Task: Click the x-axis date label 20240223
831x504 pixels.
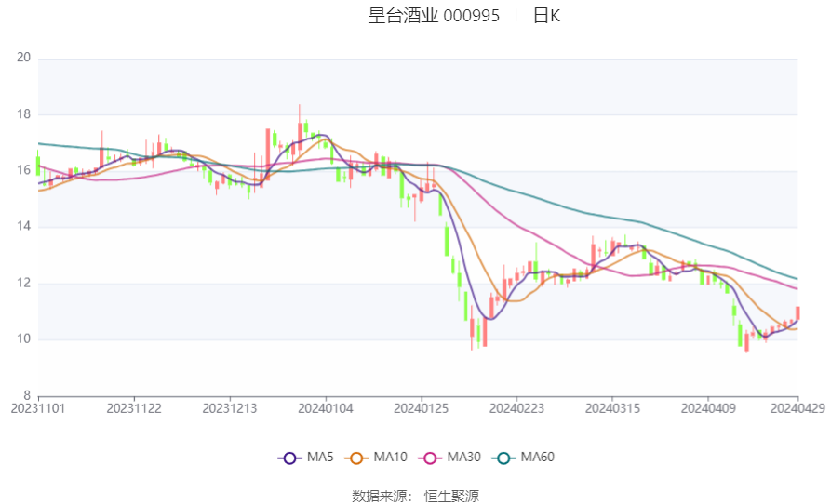Action: pos(516,409)
